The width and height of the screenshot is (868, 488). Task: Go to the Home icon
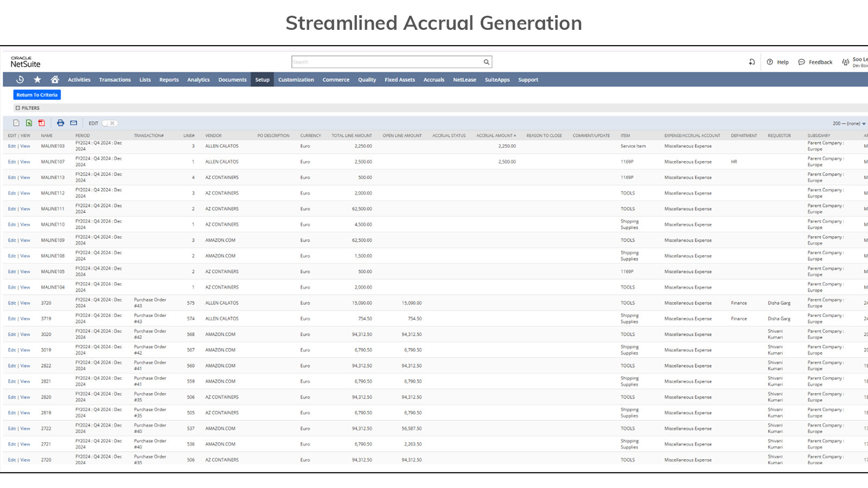(x=55, y=80)
